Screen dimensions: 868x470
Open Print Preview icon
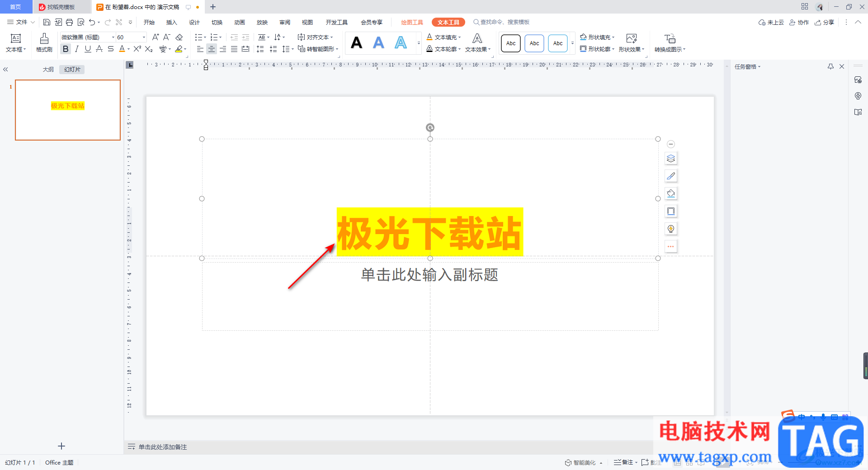click(x=81, y=22)
